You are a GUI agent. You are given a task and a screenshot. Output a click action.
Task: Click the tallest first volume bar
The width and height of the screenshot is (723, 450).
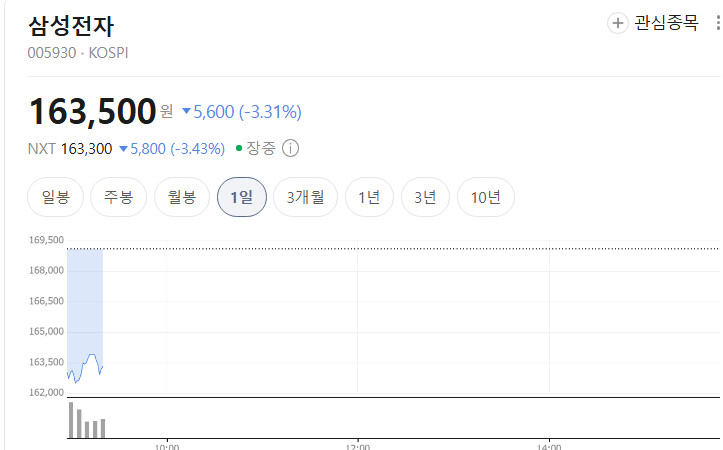(x=71, y=420)
